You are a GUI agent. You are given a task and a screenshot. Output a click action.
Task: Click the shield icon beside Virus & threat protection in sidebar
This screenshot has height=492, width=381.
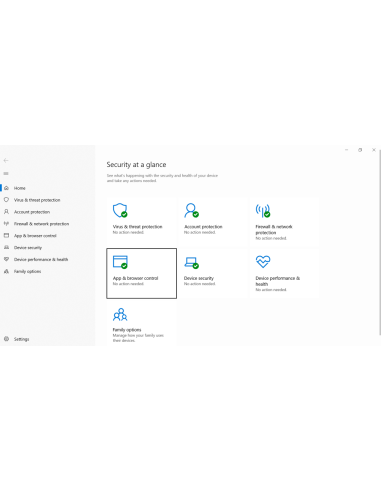(6, 200)
